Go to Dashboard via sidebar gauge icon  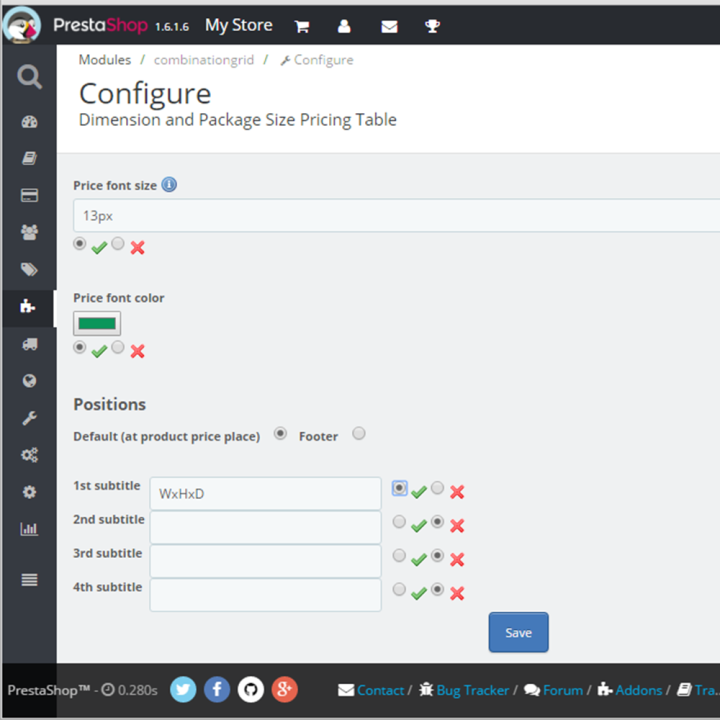[29, 122]
